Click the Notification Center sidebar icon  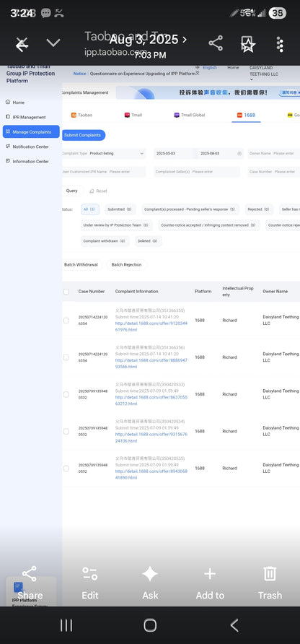click(x=8, y=147)
